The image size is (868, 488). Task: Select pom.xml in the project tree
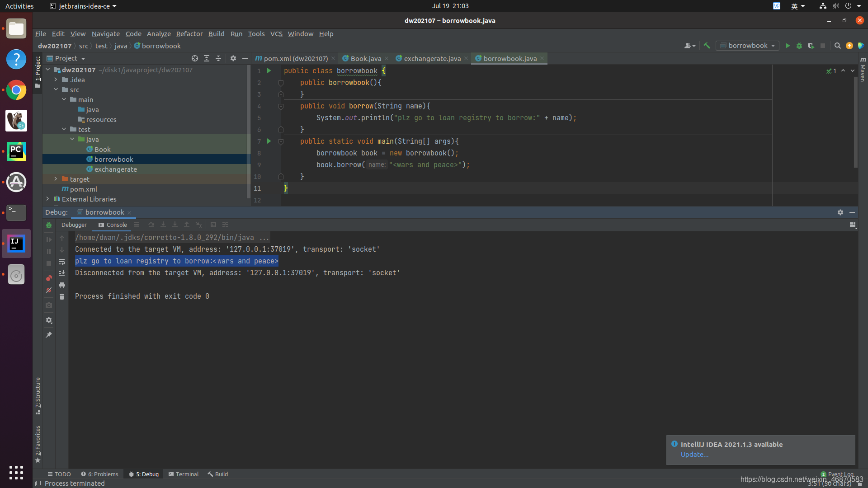(84, 189)
